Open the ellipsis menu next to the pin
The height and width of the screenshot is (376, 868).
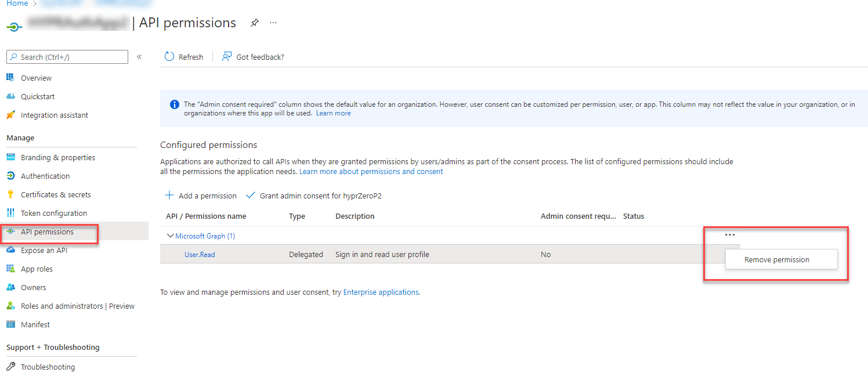point(273,23)
